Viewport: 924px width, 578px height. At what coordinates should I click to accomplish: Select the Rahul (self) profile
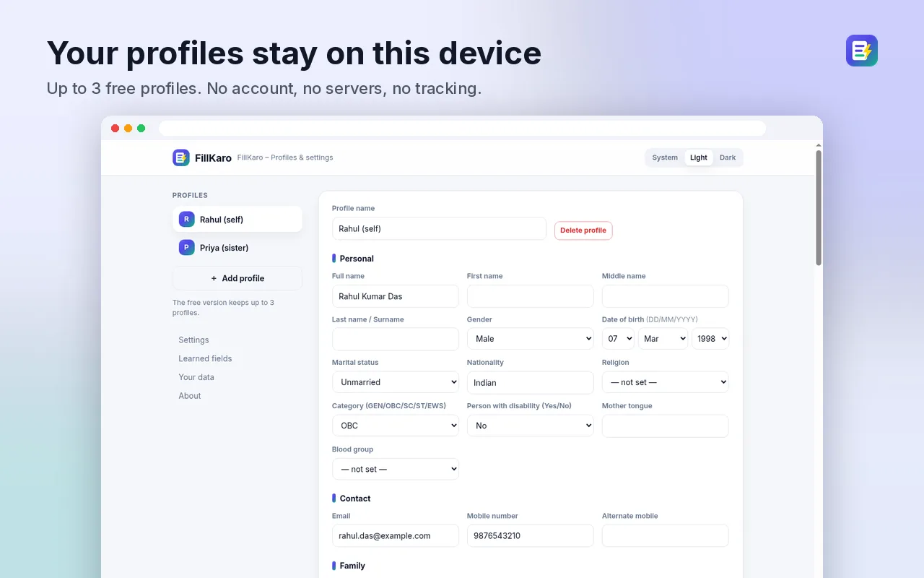click(x=237, y=220)
